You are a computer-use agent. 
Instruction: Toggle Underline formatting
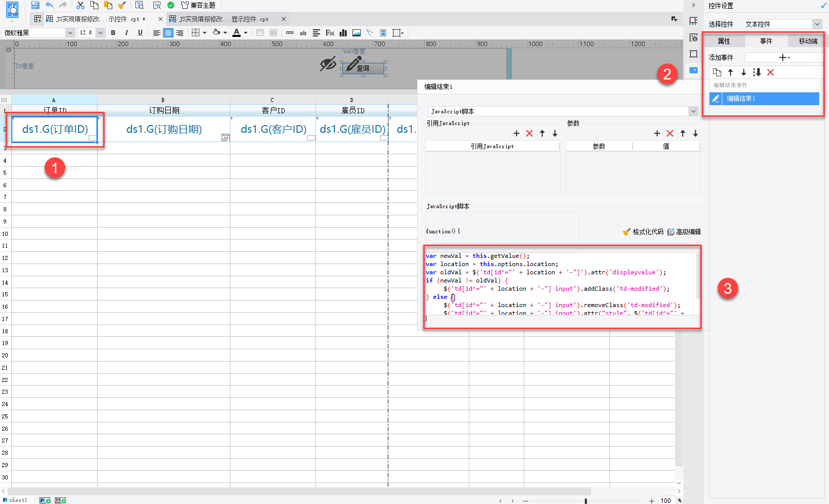point(140,33)
